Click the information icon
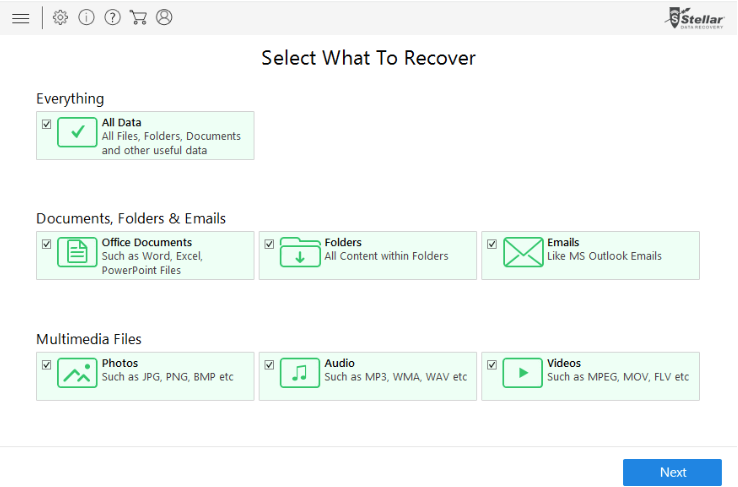This screenshot has width=738, height=487. (86, 17)
